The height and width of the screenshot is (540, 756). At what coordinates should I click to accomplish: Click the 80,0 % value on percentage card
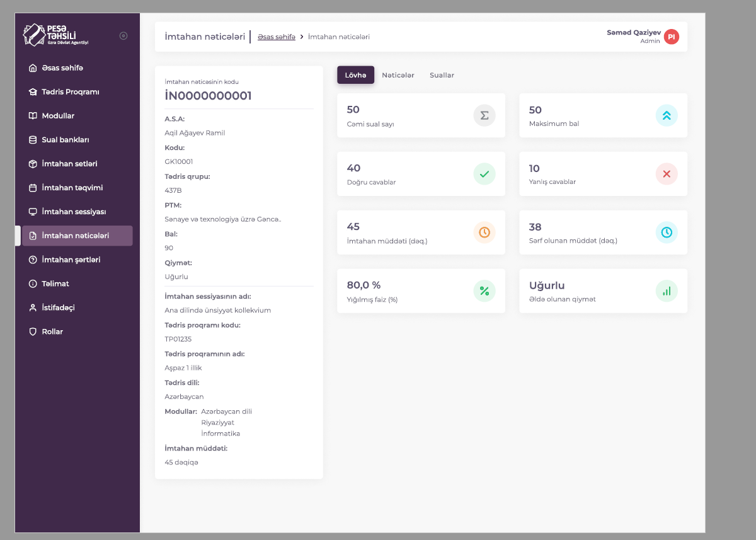[x=364, y=285]
